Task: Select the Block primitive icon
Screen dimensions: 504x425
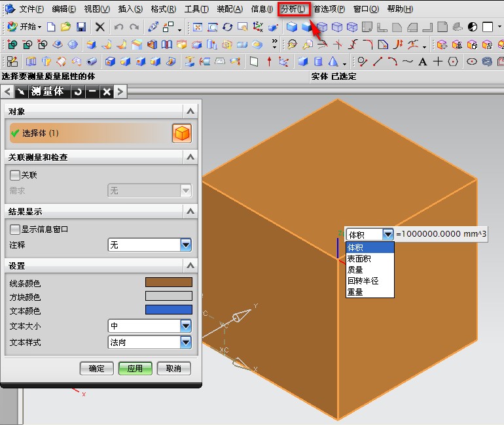Action: pos(303,61)
